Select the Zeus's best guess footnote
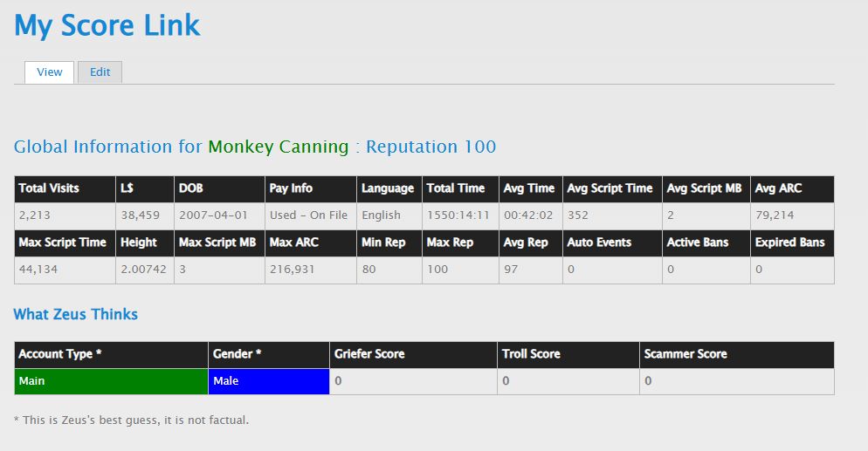This screenshot has width=868, height=451. [x=131, y=420]
